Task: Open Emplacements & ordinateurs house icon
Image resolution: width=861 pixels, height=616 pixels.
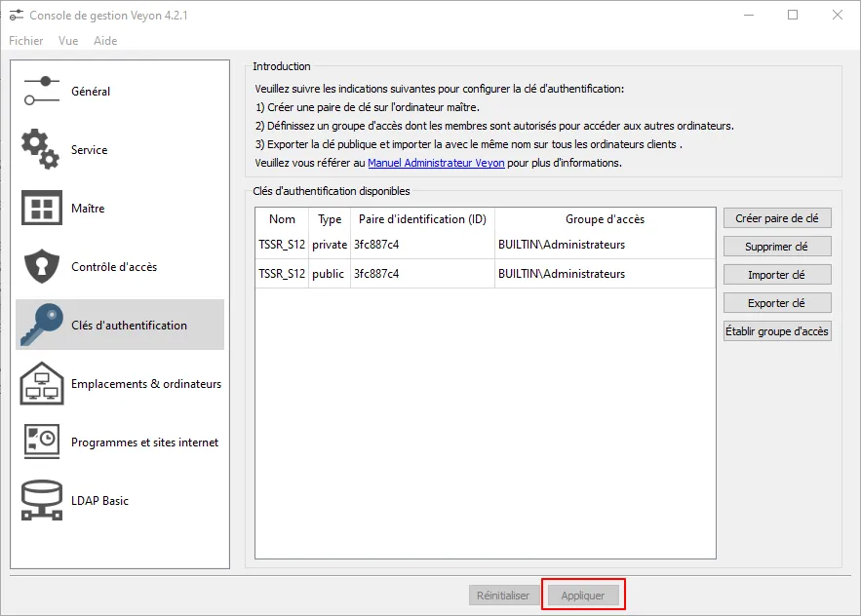Action: (x=42, y=383)
